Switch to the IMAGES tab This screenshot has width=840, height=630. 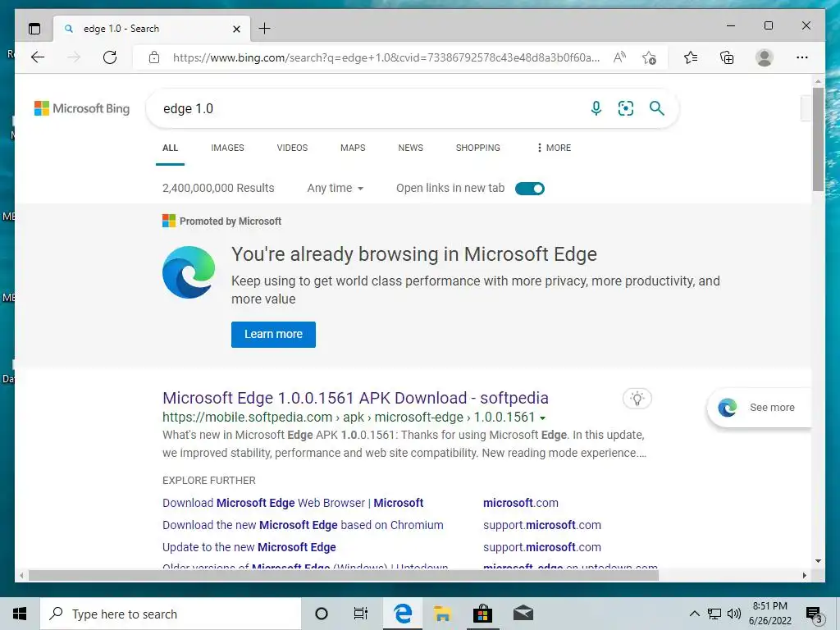click(x=228, y=148)
